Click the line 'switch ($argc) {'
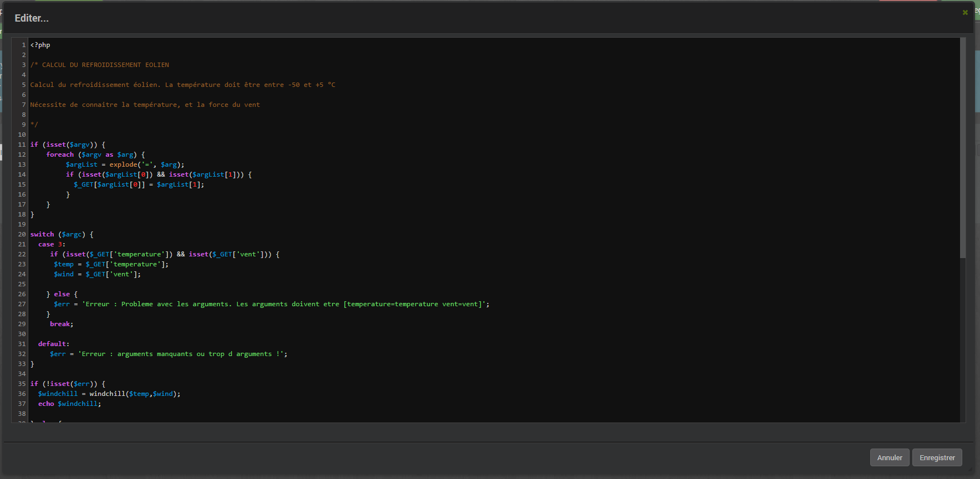Viewport: 980px width, 479px height. 62,234
